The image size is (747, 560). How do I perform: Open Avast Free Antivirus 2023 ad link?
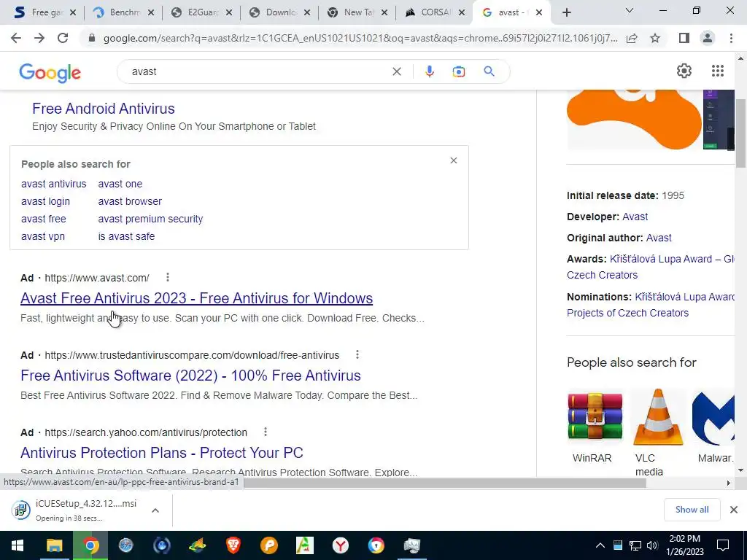tap(196, 298)
